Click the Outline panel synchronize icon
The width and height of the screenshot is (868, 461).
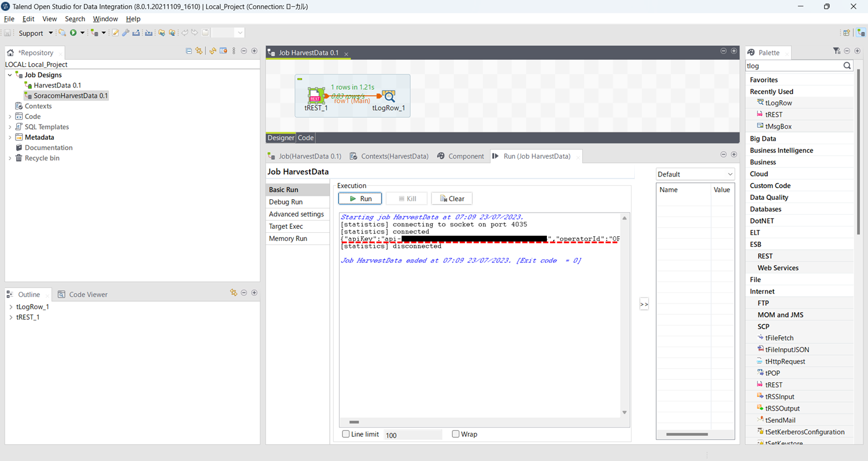coord(234,292)
